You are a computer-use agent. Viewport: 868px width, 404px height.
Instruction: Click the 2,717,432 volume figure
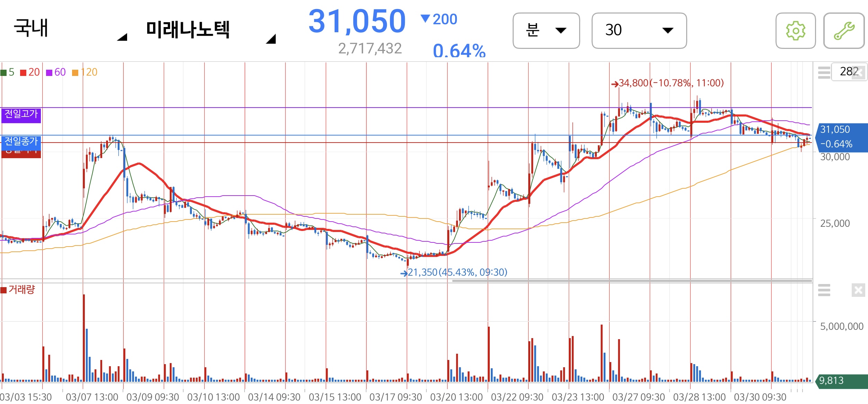(x=370, y=49)
